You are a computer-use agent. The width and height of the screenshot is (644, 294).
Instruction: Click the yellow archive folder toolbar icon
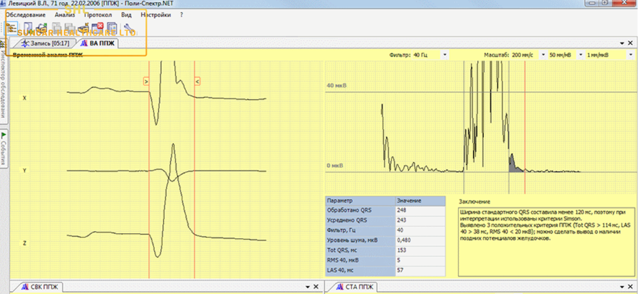click(84, 28)
